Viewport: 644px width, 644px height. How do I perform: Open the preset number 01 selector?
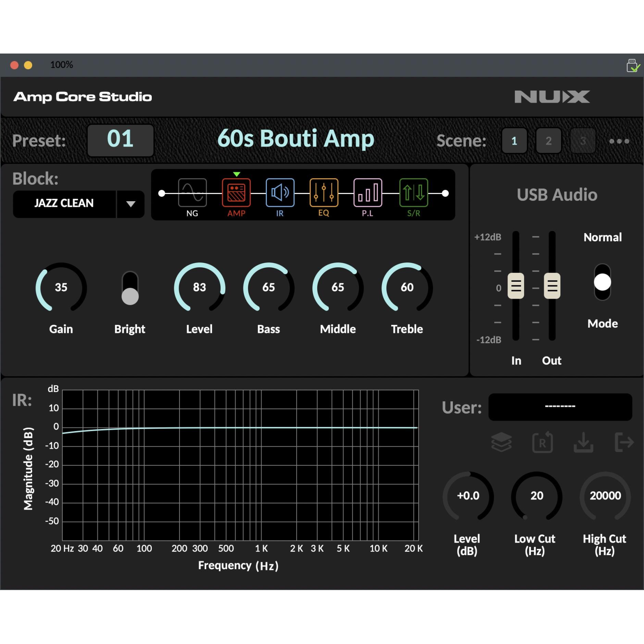pyautogui.click(x=120, y=140)
